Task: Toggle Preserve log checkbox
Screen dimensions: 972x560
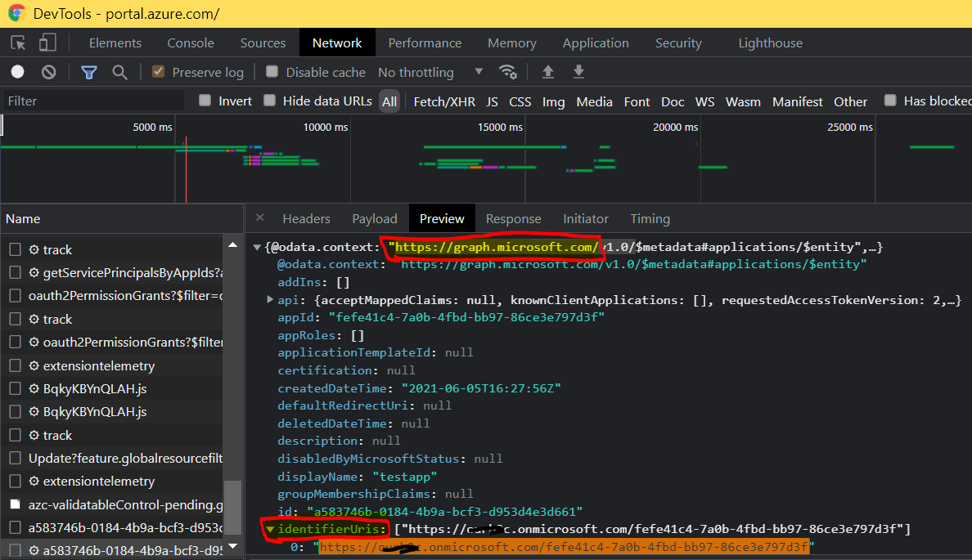Action: 158,71
